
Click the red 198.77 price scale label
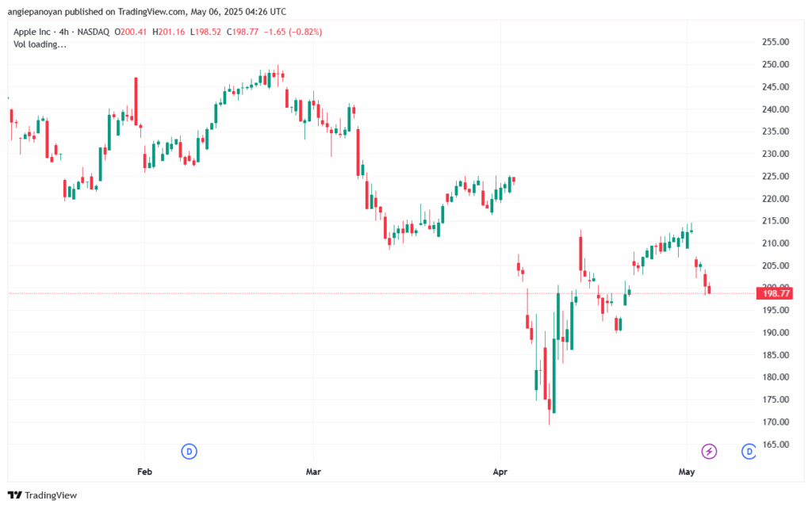click(x=775, y=293)
